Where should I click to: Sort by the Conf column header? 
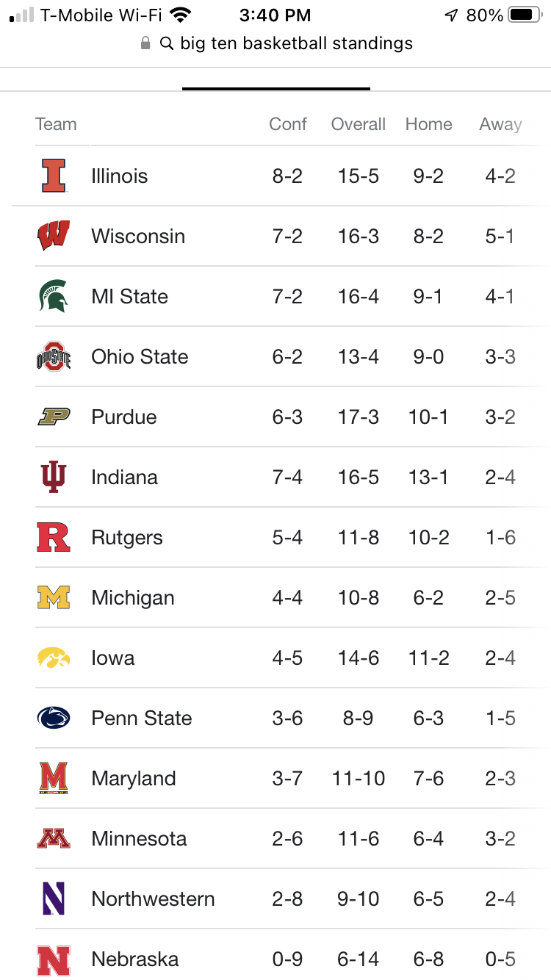pos(287,124)
